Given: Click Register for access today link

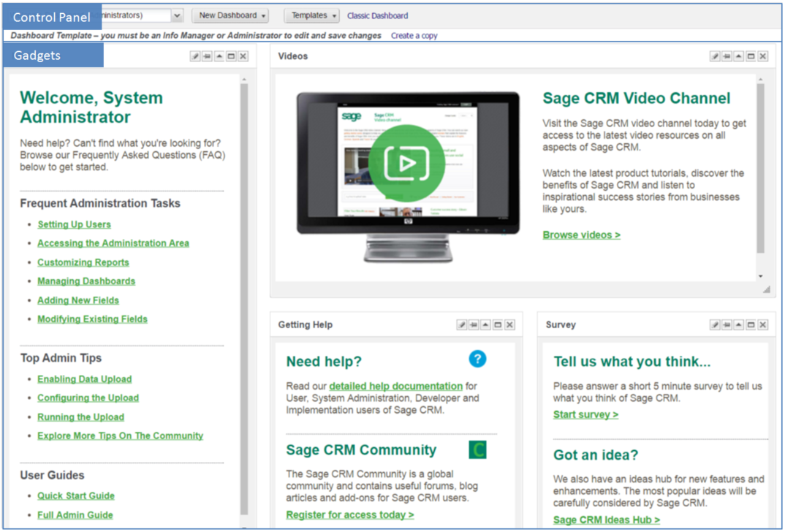Looking at the screenshot, I should [350, 514].
